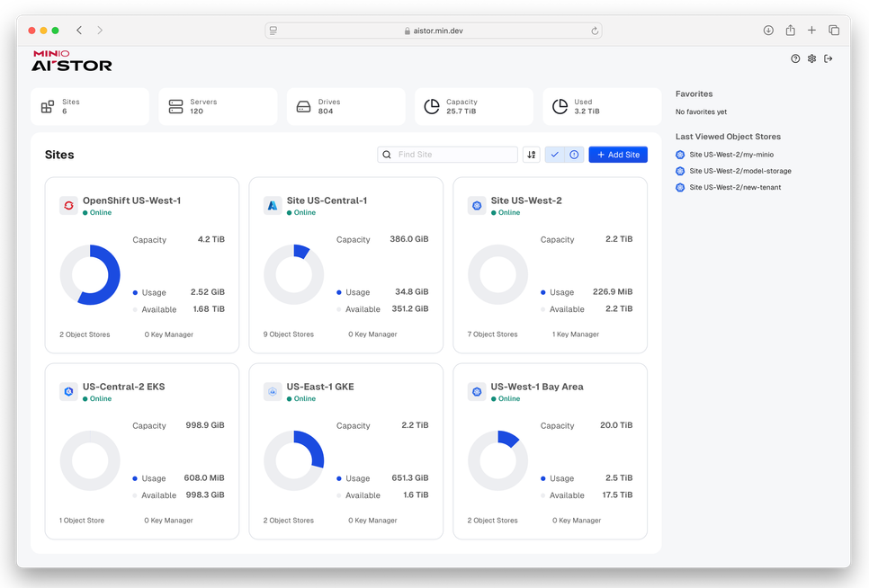The image size is (869, 588).
Task: Click the Azure icon for Site US-Central-1
Action: tap(273, 206)
